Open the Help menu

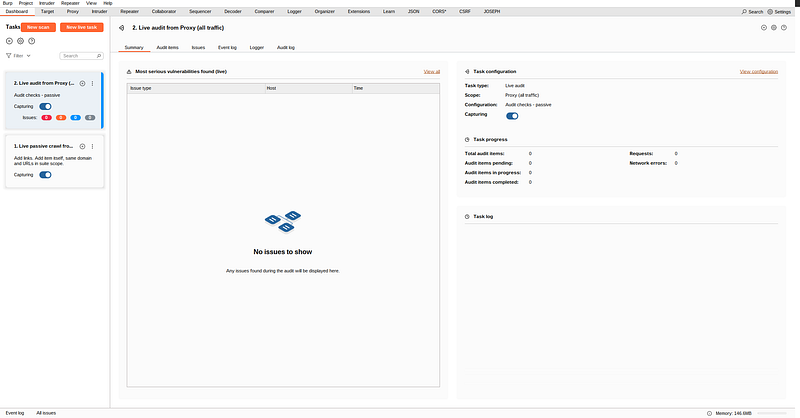click(108, 3)
